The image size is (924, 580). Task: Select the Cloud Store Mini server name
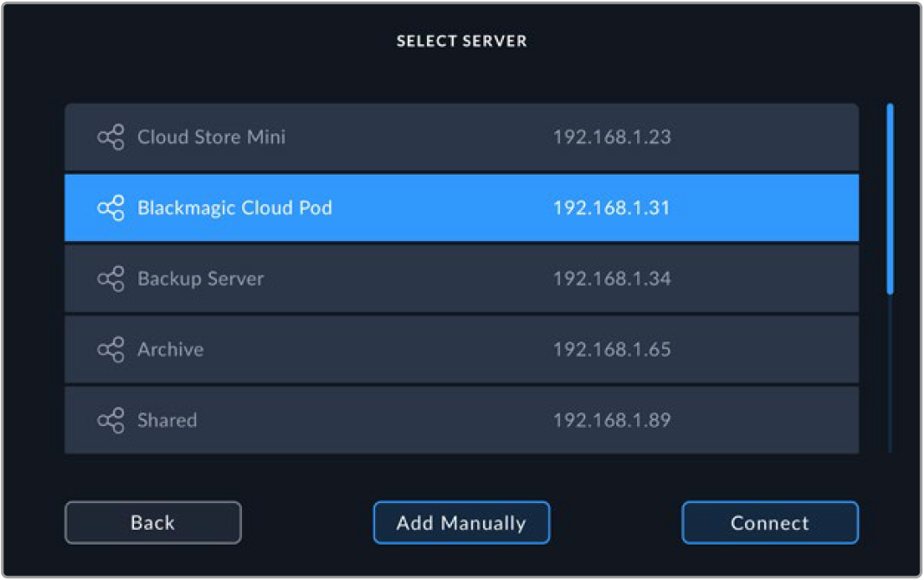tap(212, 137)
